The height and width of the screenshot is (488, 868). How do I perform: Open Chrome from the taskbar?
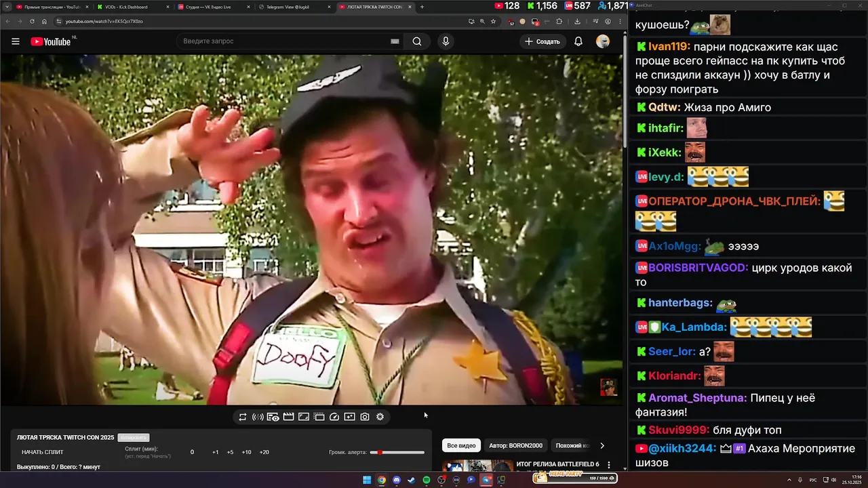pyautogui.click(x=382, y=480)
